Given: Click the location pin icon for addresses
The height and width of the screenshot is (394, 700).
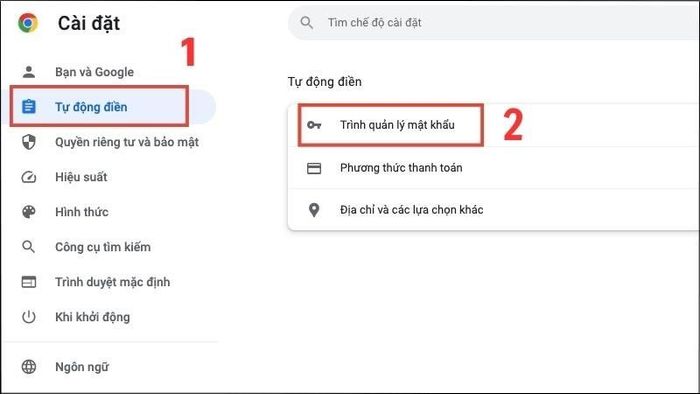Looking at the screenshot, I should pos(314,210).
